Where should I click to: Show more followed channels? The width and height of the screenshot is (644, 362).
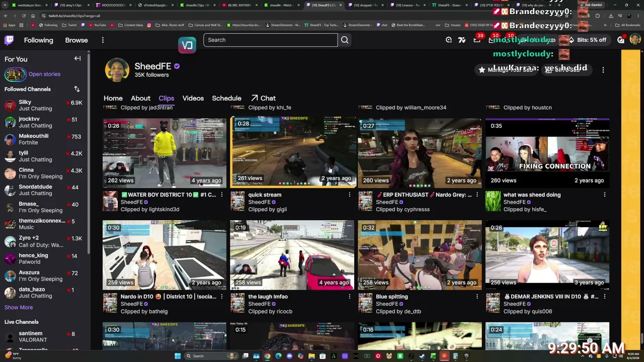pyautogui.click(x=19, y=307)
